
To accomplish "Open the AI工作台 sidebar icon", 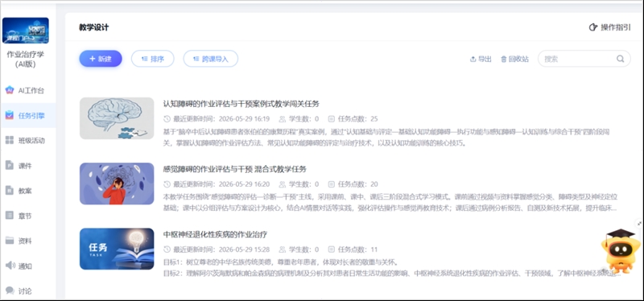I will (10, 90).
